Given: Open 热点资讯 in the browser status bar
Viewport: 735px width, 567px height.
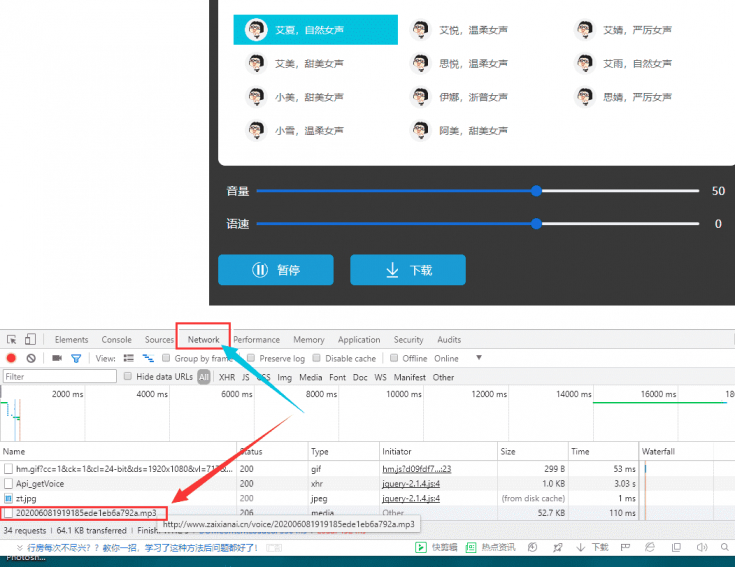Looking at the screenshot, I should coord(490,547).
